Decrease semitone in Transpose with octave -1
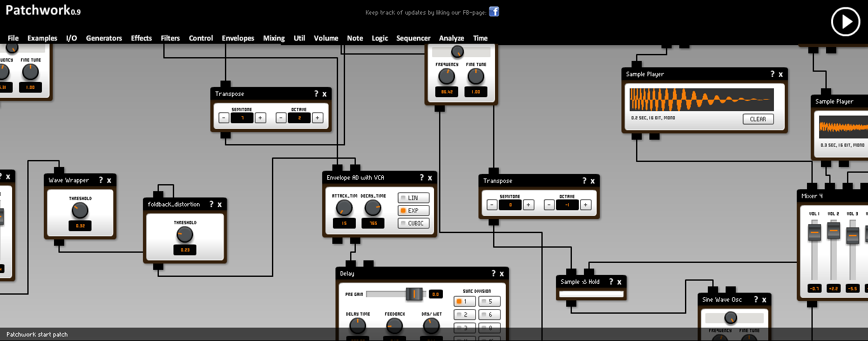This screenshot has width=868, height=341. [492, 204]
